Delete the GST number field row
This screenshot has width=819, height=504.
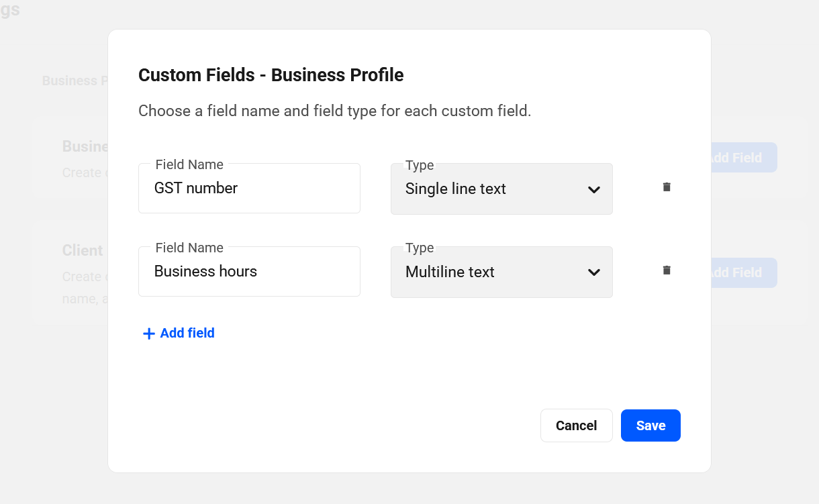667,187
